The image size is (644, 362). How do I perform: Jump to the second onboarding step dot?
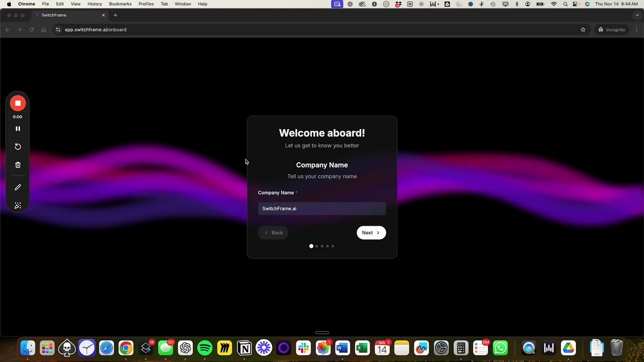click(x=316, y=246)
